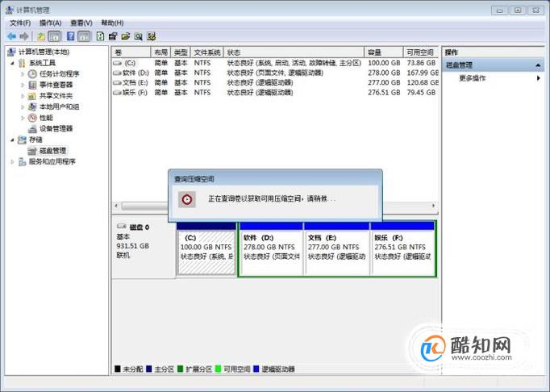Click the open folder toolbar icon
Image resolution: width=550 pixels, height=392 pixels.
pyautogui.click(x=125, y=36)
